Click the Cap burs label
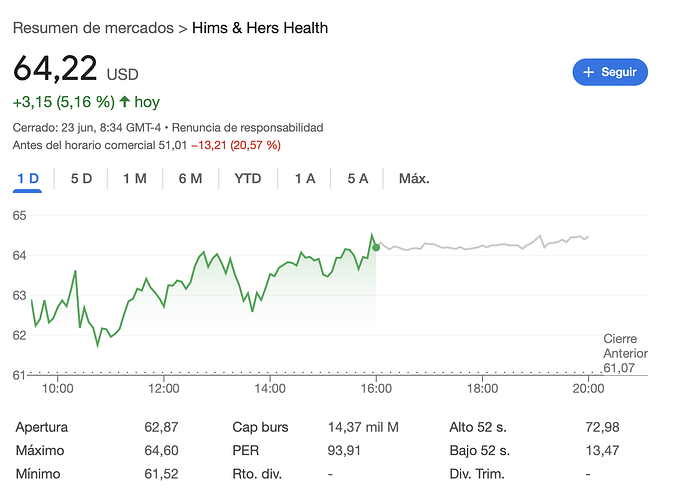 point(260,427)
